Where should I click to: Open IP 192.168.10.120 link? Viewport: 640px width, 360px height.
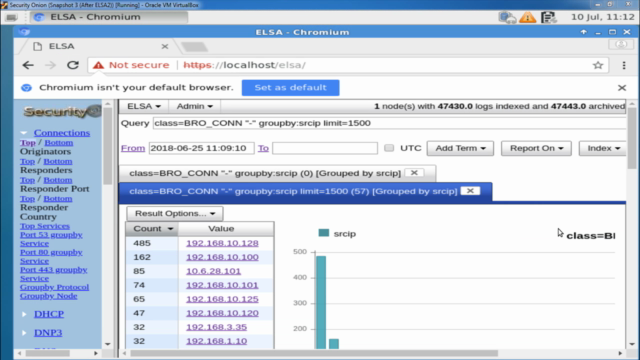pyautogui.click(x=222, y=313)
